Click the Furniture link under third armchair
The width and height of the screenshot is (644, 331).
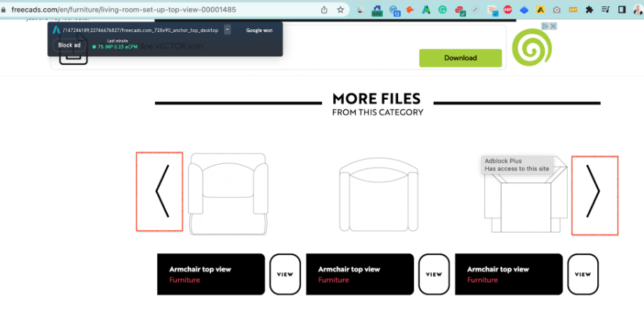tap(483, 280)
